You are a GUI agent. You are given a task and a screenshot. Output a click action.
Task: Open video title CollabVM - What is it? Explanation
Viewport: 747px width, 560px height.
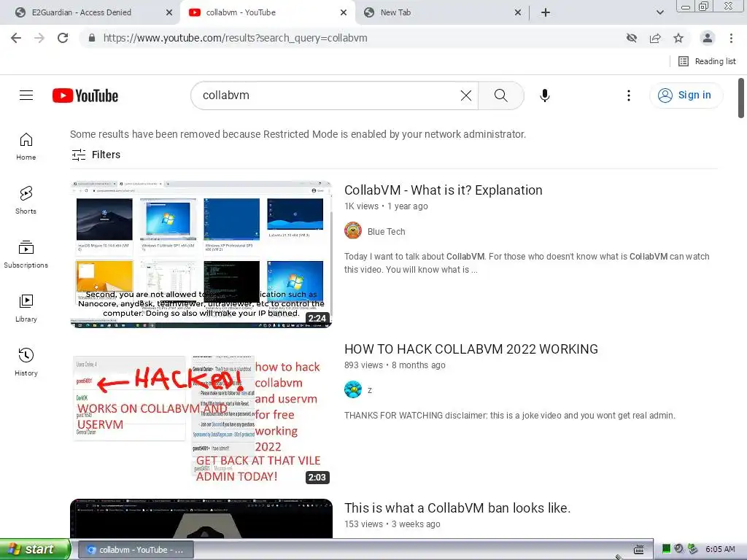click(444, 190)
